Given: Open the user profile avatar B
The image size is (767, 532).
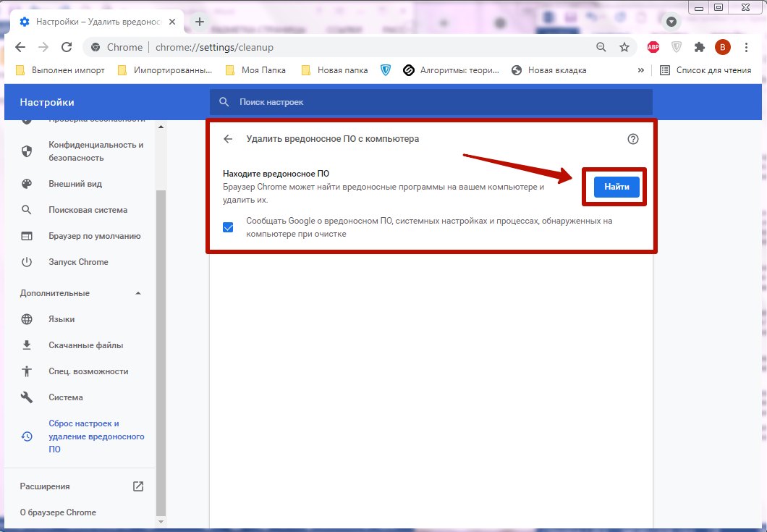Looking at the screenshot, I should tap(722, 47).
